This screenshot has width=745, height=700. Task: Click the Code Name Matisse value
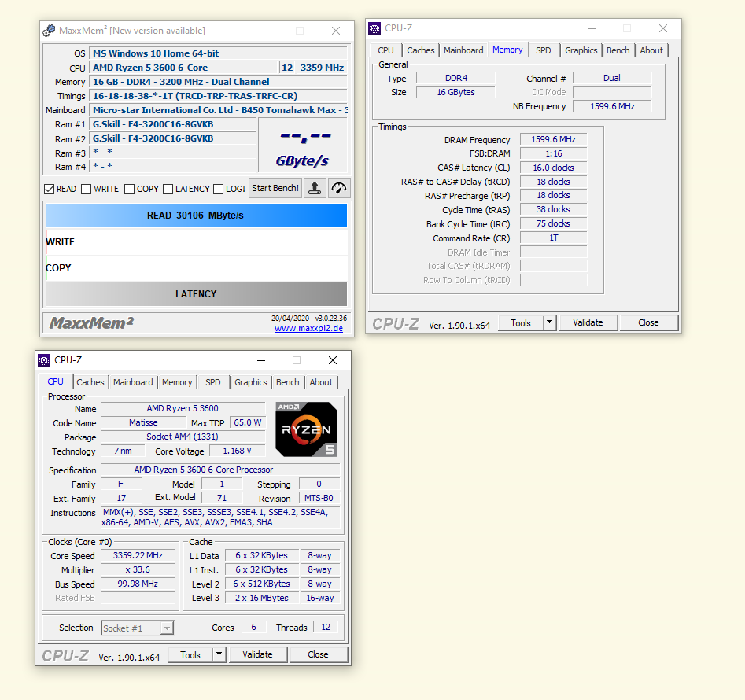click(143, 422)
